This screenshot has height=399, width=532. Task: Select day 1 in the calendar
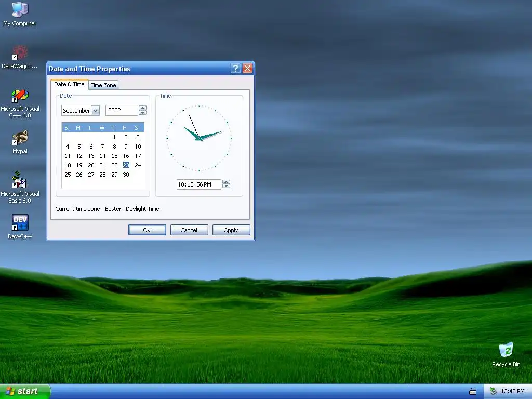tap(114, 137)
